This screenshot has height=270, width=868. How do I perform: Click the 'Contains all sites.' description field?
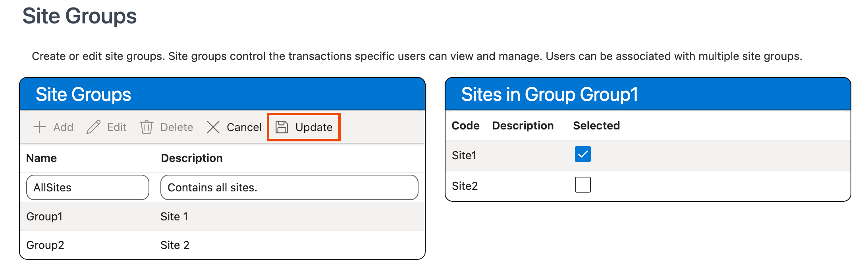pyautogui.click(x=289, y=187)
